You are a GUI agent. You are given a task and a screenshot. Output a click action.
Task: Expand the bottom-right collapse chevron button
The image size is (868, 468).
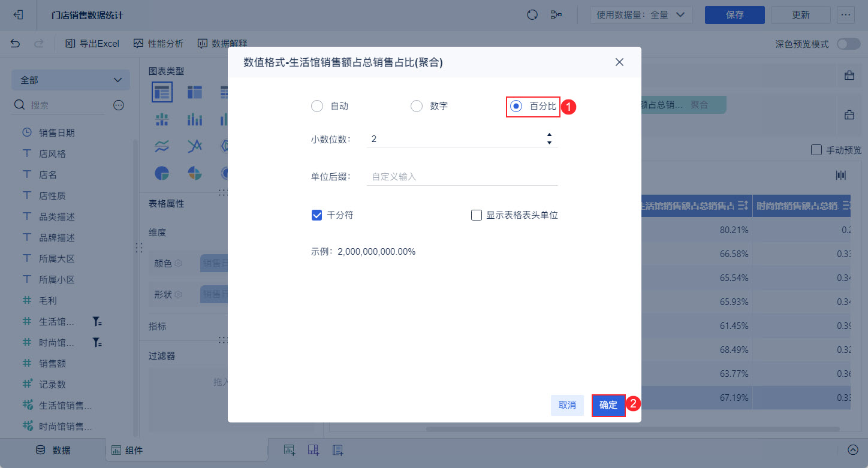pyautogui.click(x=853, y=450)
